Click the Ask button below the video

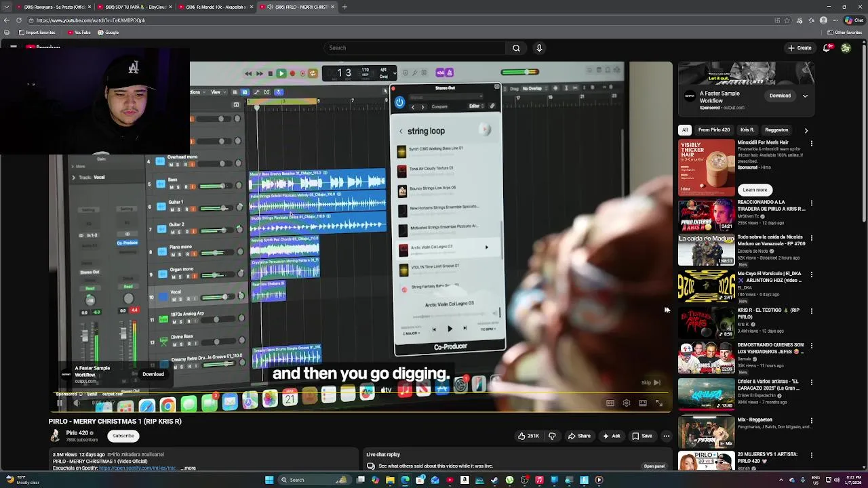point(611,436)
